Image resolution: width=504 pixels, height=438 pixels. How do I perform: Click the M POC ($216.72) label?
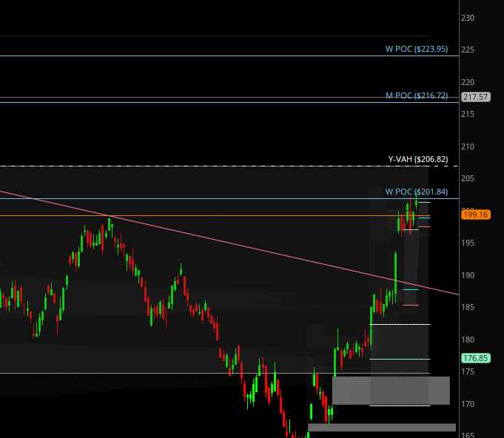click(416, 95)
